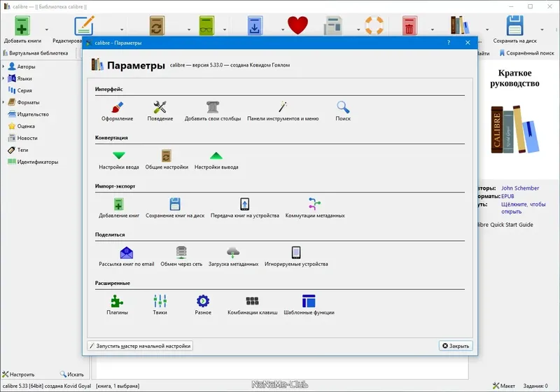
Task: Click Настроить in tag browser bottom
Action: (x=18, y=374)
